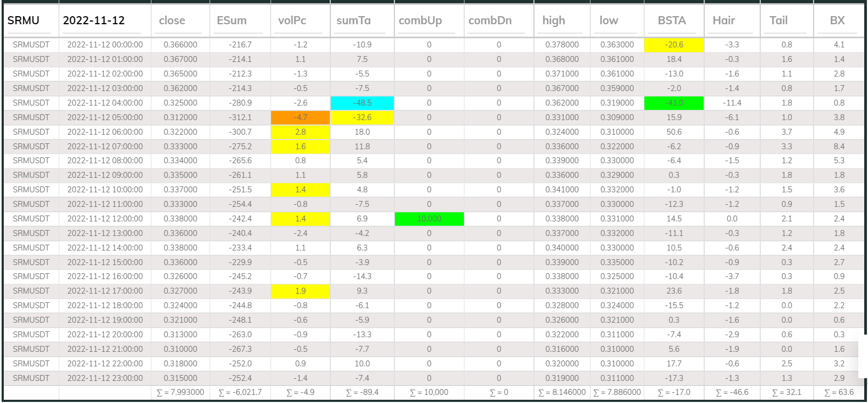Click the 2022-11-12 17:00:00 timestamp cell
Image resolution: width=868 pixels, height=403 pixels.
coord(105,291)
